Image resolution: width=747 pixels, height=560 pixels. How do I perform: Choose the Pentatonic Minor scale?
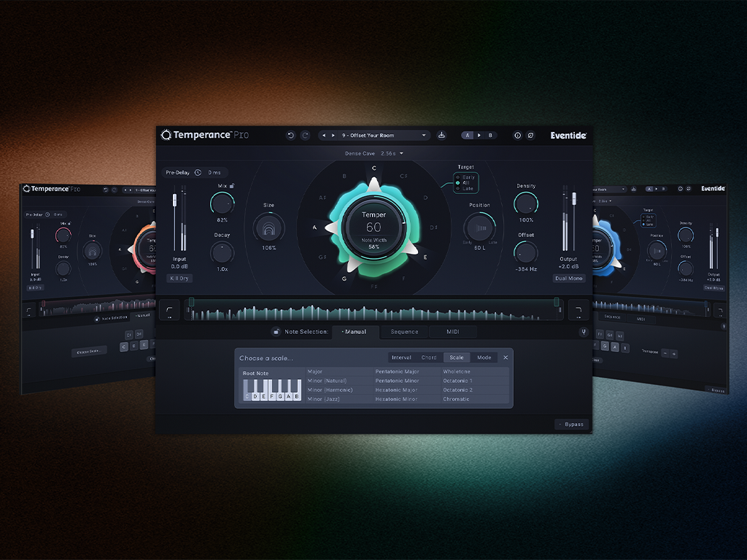407,381
